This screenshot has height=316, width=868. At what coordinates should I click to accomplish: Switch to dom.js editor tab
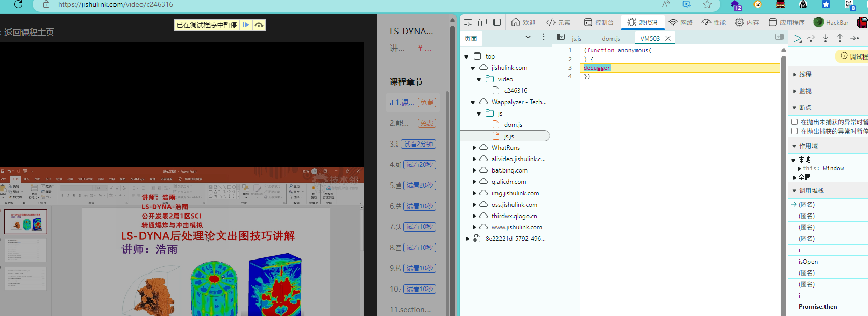611,39
